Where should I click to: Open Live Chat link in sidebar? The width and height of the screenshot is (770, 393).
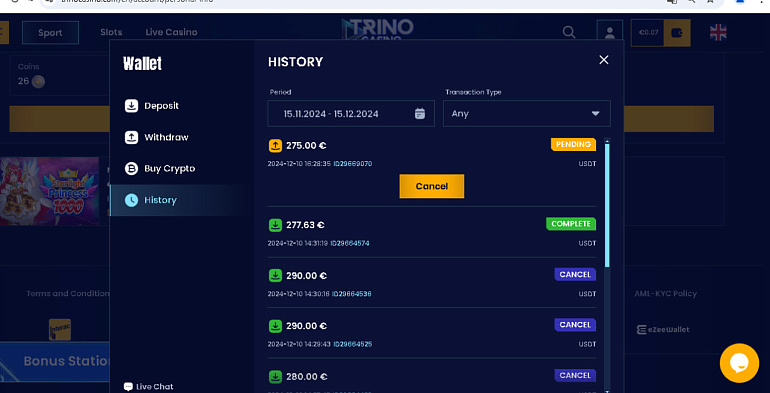[x=149, y=387]
